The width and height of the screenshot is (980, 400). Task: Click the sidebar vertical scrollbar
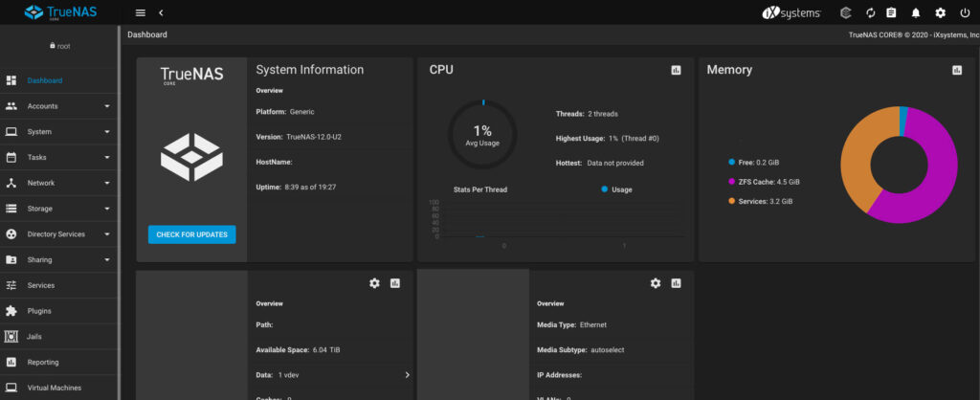(x=119, y=212)
